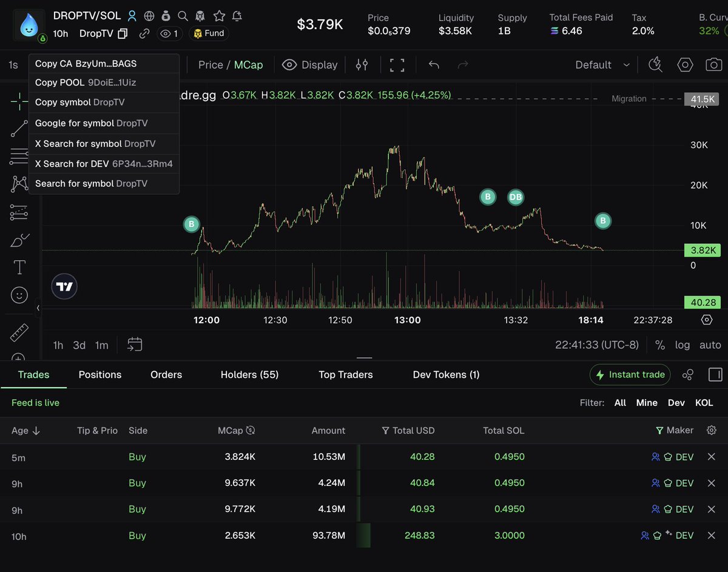Image resolution: width=728 pixels, height=572 pixels.
Task: Open chart indicator settings sliders icon
Action: (x=362, y=65)
